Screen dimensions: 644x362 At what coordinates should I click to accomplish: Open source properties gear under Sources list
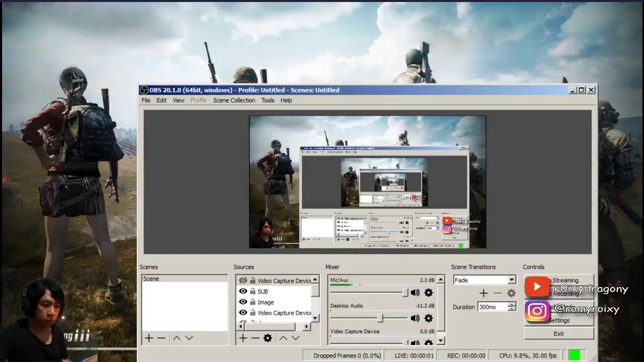click(268, 338)
